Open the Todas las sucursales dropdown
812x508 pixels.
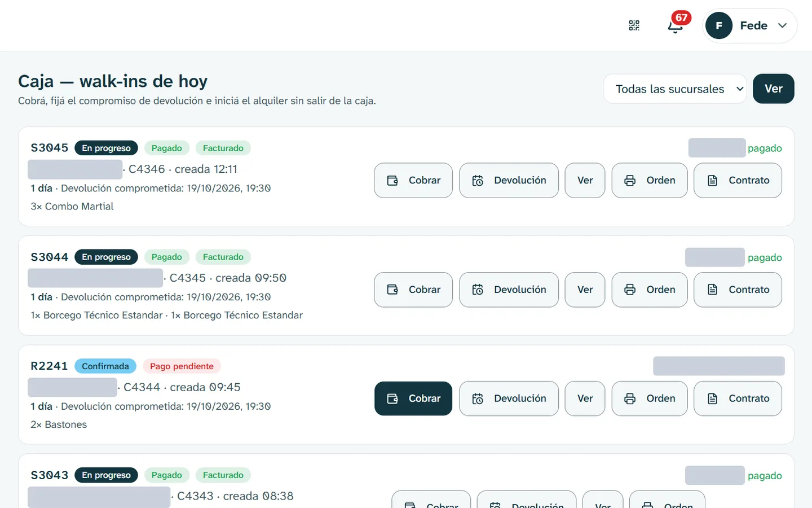pyautogui.click(x=675, y=89)
